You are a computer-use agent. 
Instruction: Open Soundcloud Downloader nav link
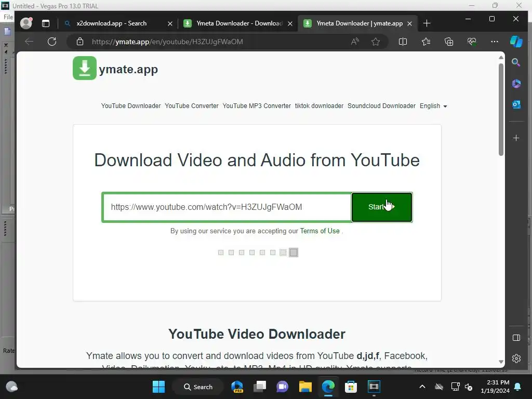381,106
